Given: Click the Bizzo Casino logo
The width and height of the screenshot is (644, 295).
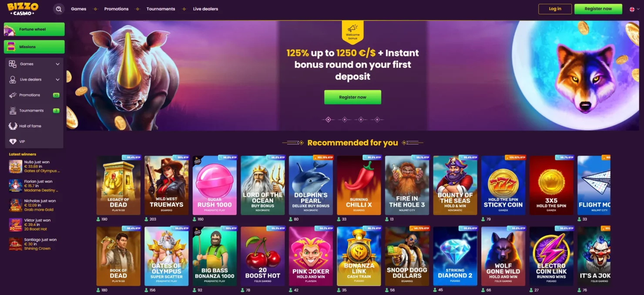Looking at the screenshot, I should tap(23, 9).
